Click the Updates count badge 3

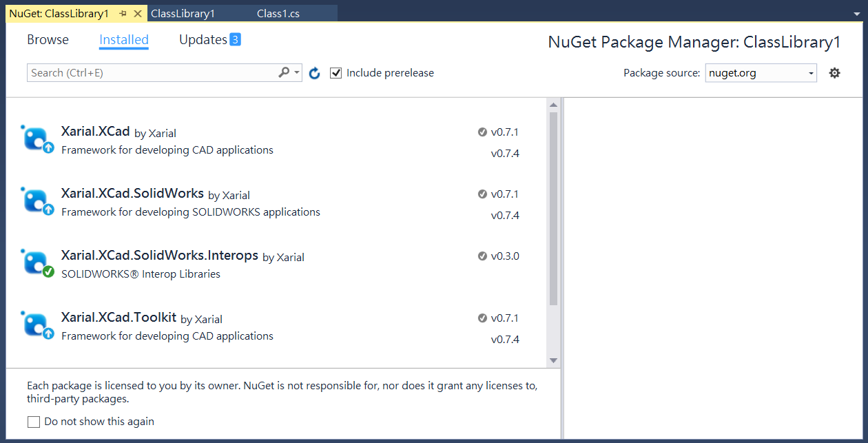tap(235, 40)
